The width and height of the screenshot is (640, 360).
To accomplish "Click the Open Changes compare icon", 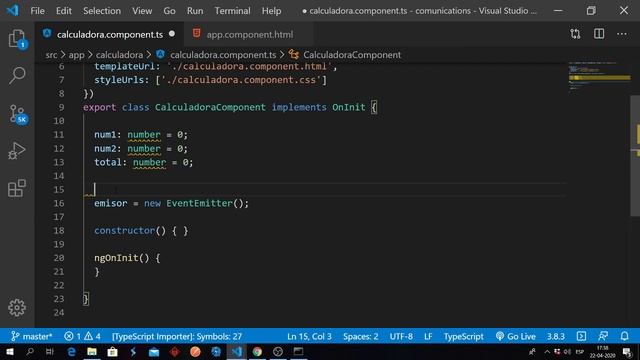I will click(575, 34).
